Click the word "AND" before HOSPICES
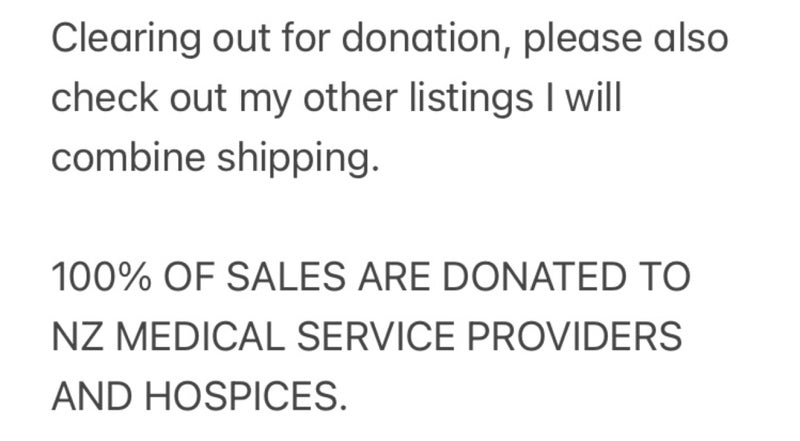 pyautogui.click(x=92, y=396)
